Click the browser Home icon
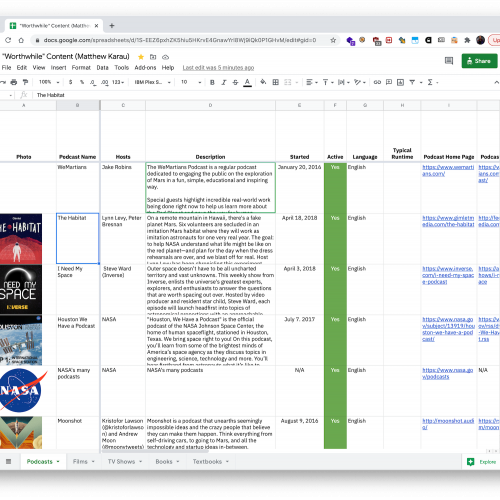Screen dimensions: 500x500 click(21, 40)
